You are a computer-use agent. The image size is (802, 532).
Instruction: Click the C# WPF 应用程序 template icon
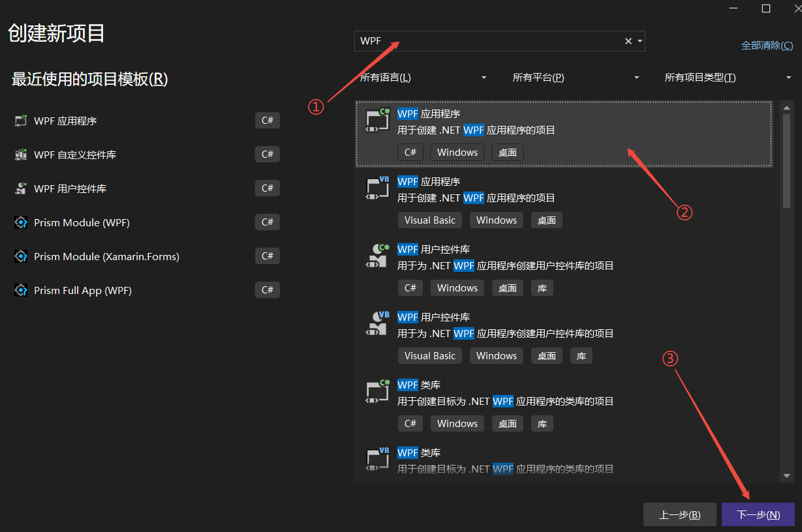[377, 119]
